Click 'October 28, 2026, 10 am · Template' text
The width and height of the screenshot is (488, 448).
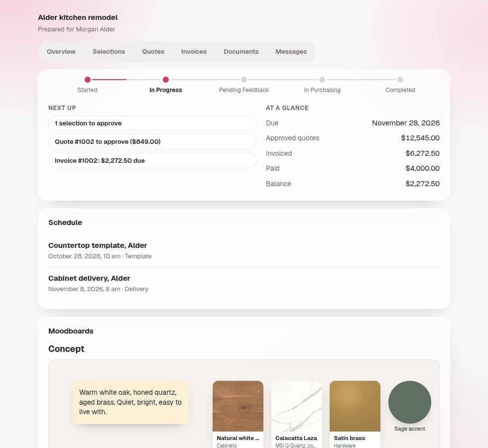pyautogui.click(x=100, y=256)
